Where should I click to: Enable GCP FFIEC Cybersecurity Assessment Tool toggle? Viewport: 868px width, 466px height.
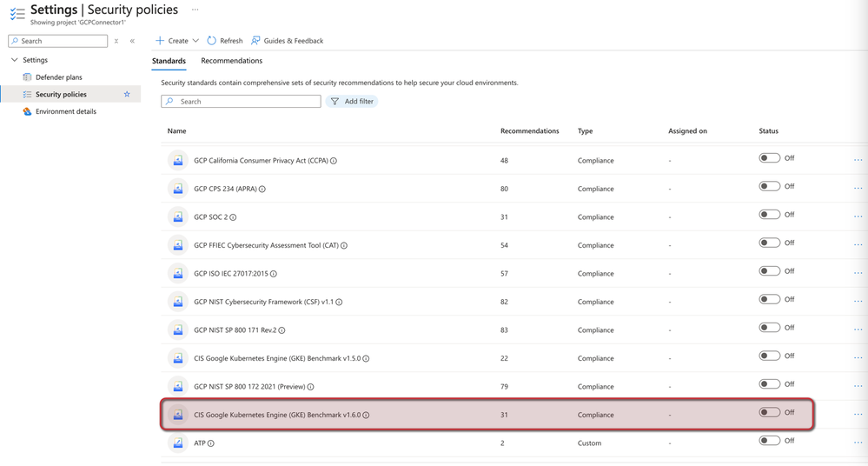click(x=770, y=243)
